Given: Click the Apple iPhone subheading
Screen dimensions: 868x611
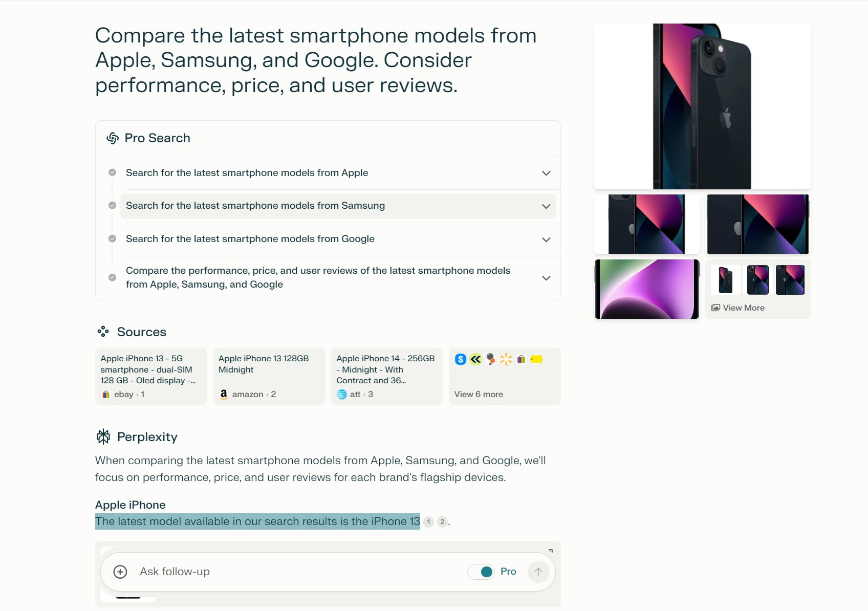Looking at the screenshot, I should pos(131,505).
